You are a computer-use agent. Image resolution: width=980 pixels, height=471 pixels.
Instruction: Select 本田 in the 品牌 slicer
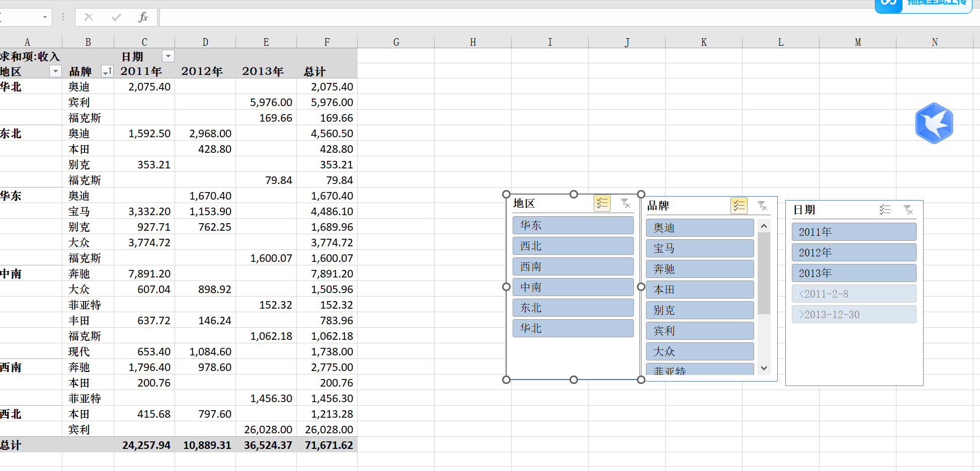click(x=700, y=290)
